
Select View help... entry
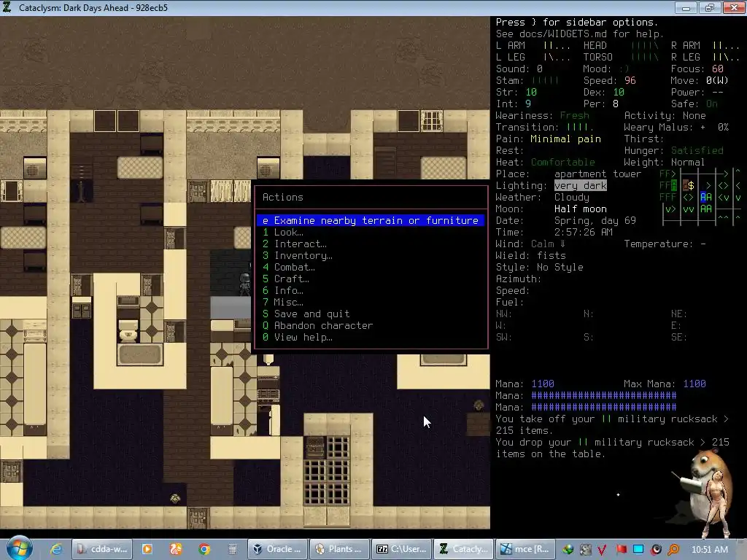pyautogui.click(x=298, y=337)
